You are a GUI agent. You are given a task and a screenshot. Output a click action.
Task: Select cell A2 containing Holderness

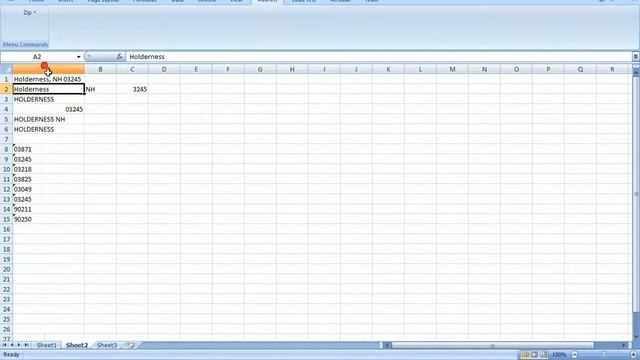49,89
